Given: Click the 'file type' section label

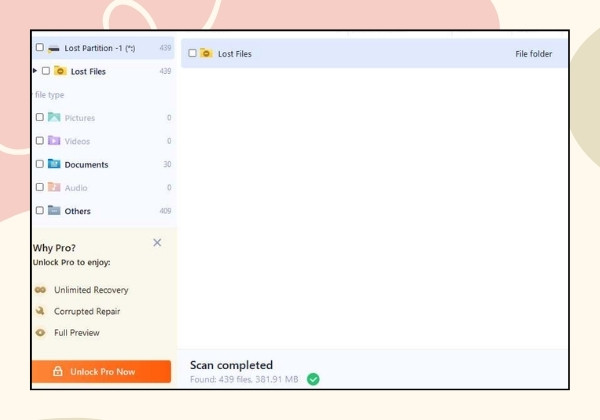Looking at the screenshot, I should [49, 95].
